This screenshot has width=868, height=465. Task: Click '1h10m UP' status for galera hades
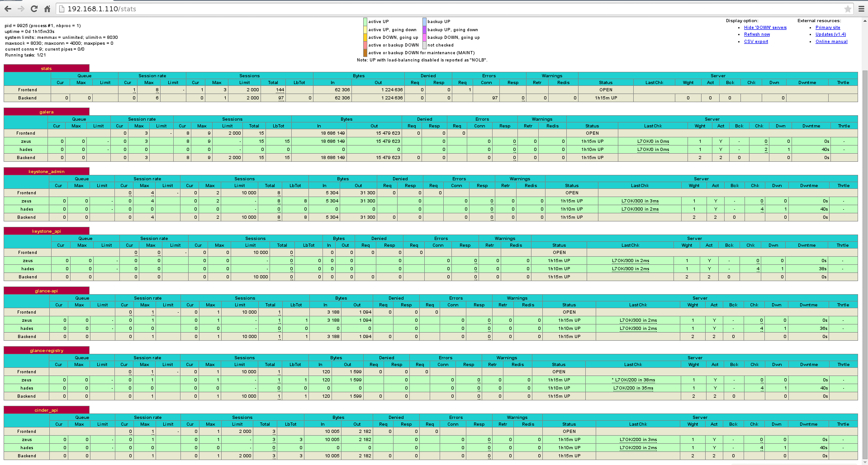[x=592, y=150]
